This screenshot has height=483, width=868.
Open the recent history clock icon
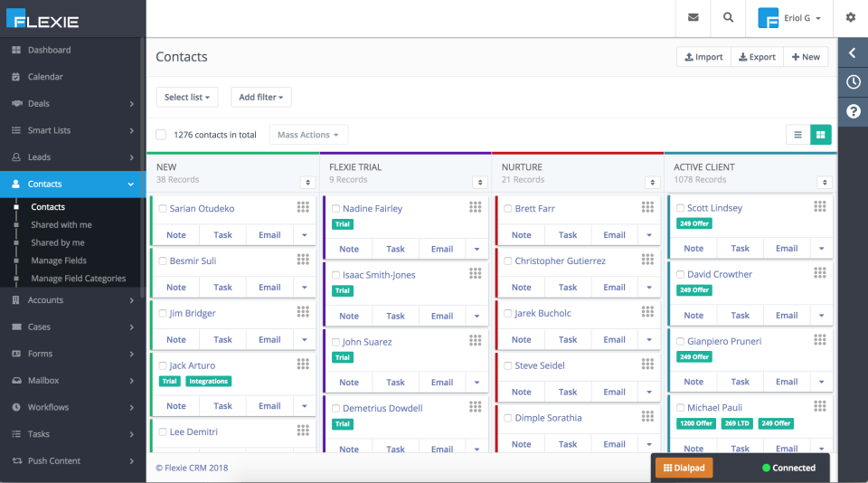coord(853,82)
